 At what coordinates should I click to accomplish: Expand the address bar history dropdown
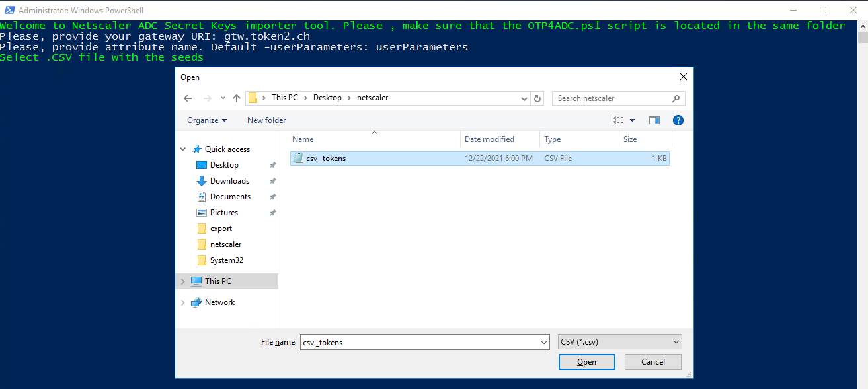(525, 98)
